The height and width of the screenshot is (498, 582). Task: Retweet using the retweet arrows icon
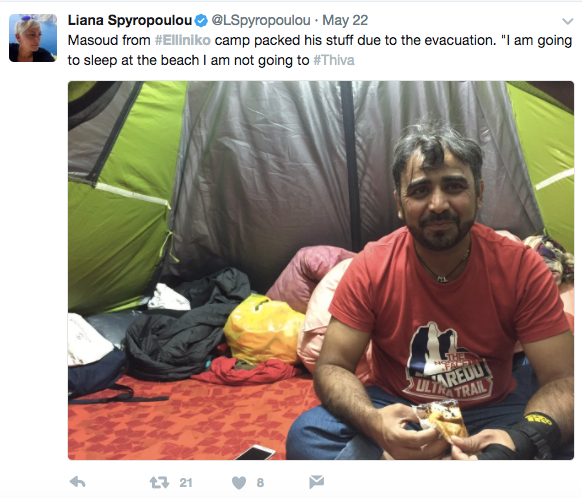[x=159, y=482]
